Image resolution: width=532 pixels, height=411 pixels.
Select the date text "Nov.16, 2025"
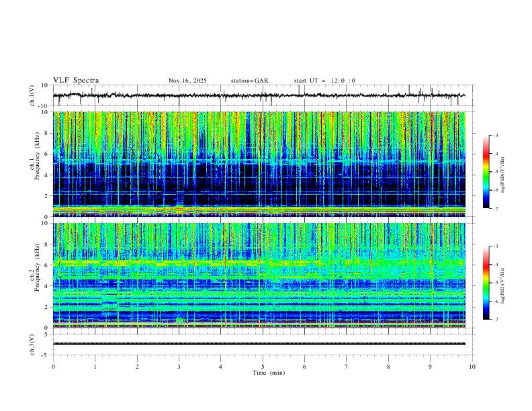point(187,81)
